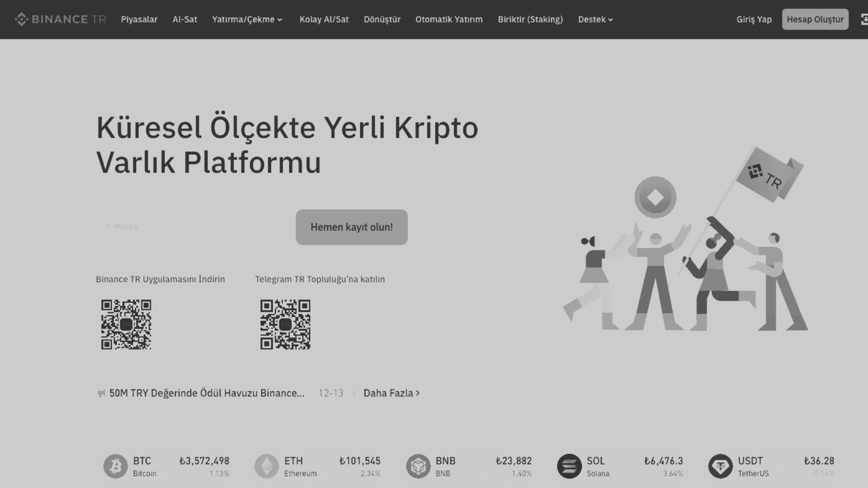868x488 pixels.
Task: Click the USDT TetherUS coin icon
Action: [722, 466]
